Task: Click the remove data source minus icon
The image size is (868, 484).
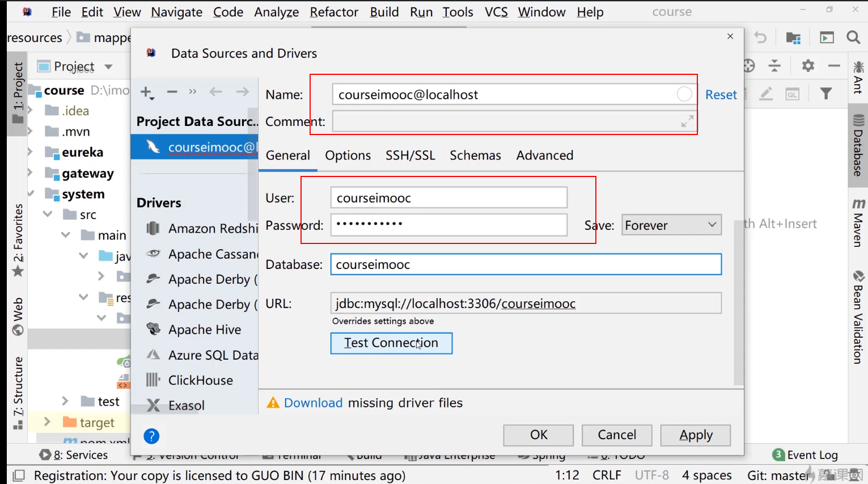Action: point(172,92)
